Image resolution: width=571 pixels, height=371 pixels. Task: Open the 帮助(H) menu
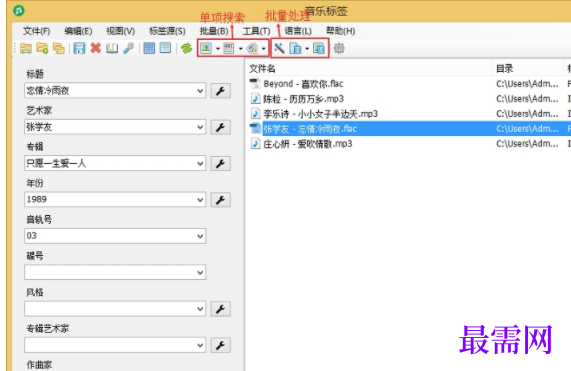point(340,31)
